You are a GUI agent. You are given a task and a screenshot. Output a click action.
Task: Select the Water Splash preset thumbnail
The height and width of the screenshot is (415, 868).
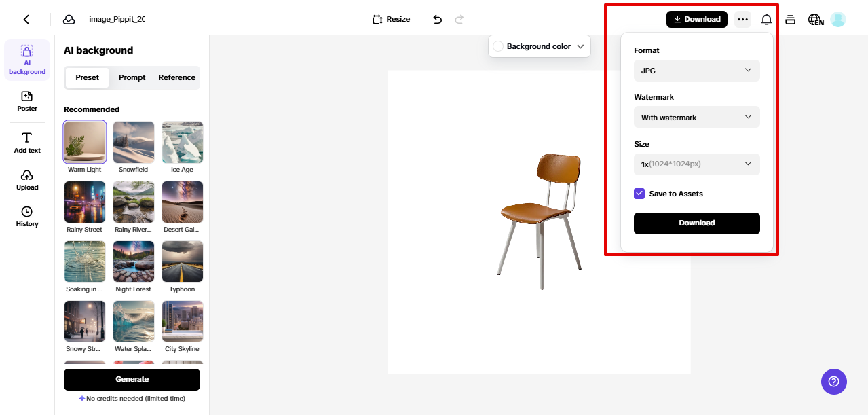coord(134,321)
